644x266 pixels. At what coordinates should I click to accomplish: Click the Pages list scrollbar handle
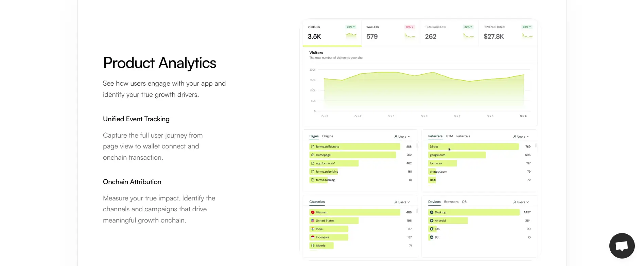(417, 145)
